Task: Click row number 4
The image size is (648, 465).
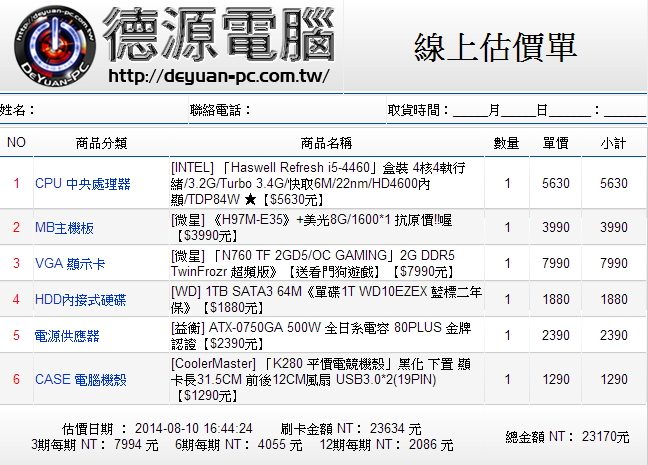Action: (17, 299)
